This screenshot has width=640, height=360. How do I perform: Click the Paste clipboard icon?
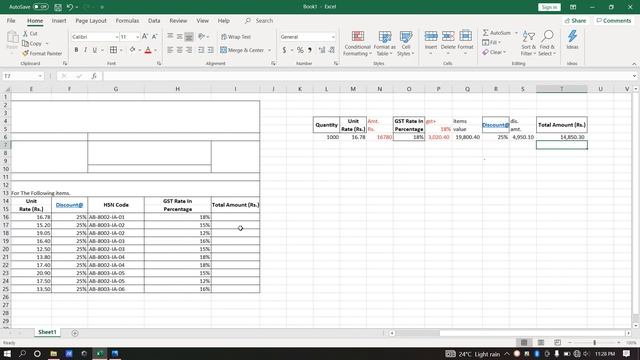coord(12,38)
